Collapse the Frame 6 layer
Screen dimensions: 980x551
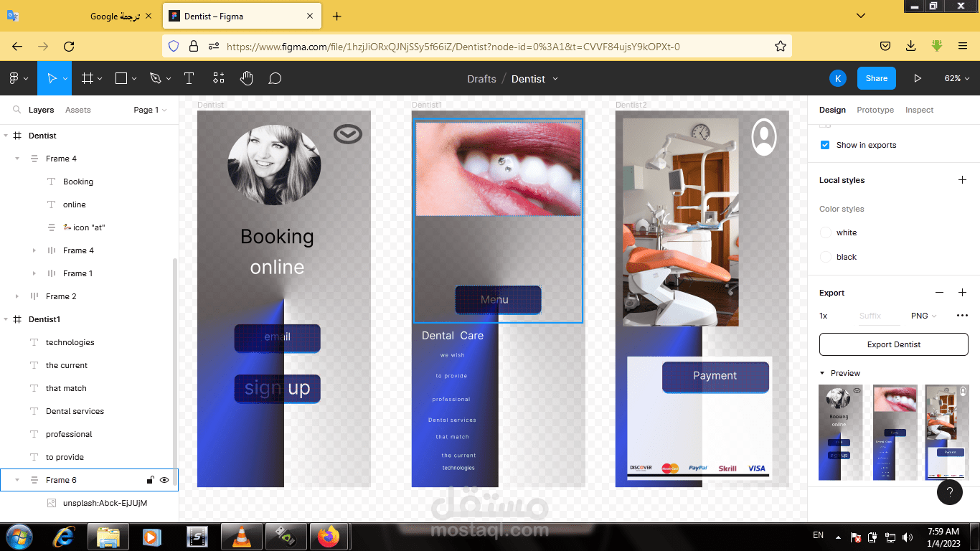[17, 480]
